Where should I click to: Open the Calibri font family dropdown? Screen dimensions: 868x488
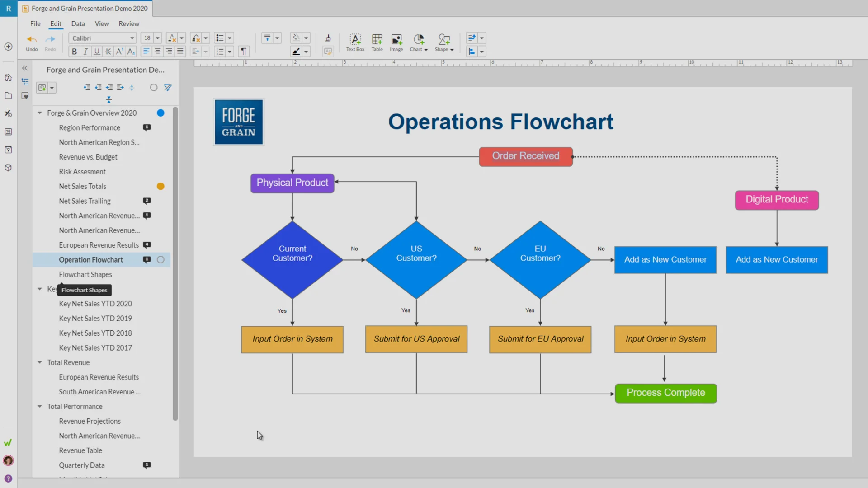click(x=102, y=38)
